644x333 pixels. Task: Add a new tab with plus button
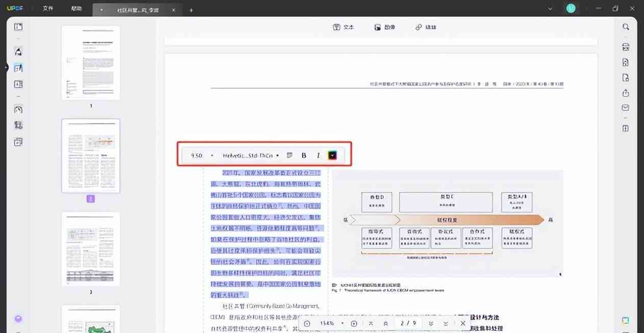tap(191, 10)
